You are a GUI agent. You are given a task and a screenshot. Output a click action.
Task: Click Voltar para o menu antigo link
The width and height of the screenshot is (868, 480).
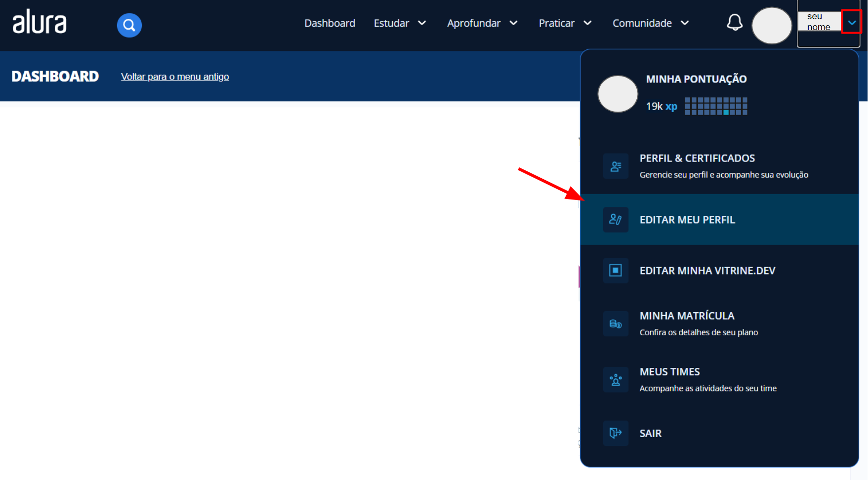point(175,77)
